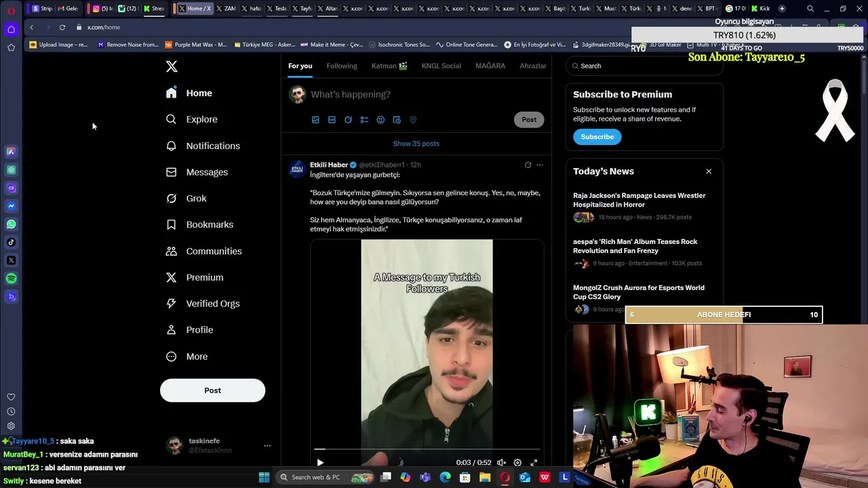The image size is (868, 488).
Task: Open Etkili Haber profile name
Action: [x=329, y=165]
